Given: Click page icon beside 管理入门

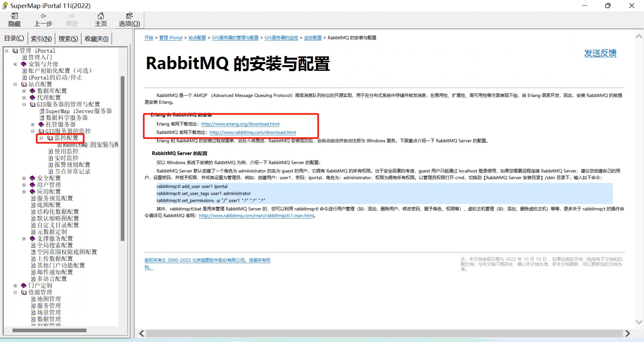Looking at the screenshot, I should coord(24,57).
